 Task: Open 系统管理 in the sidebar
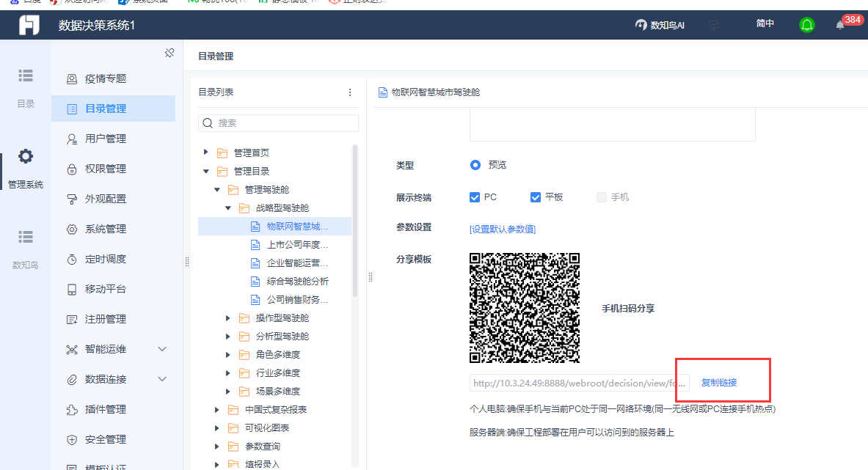[x=114, y=229]
